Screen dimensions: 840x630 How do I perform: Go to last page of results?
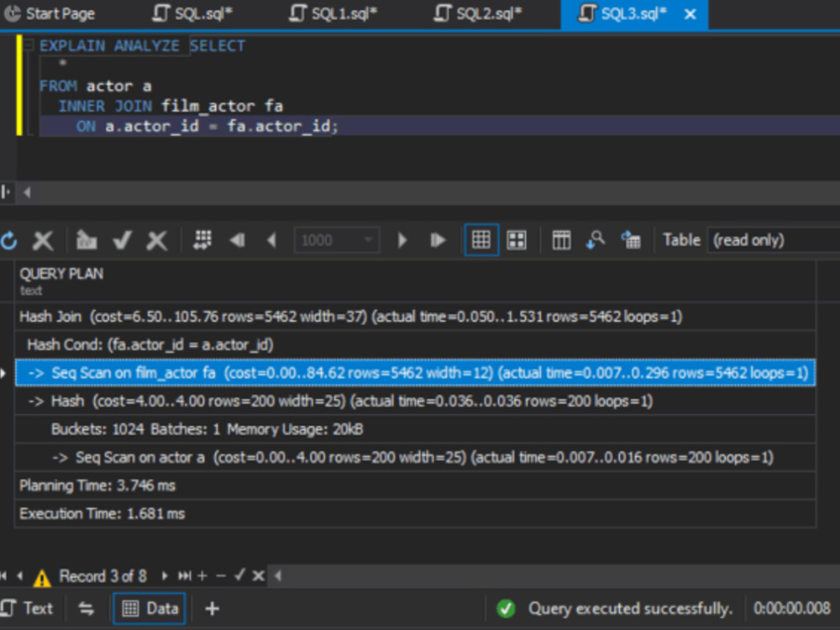point(438,240)
